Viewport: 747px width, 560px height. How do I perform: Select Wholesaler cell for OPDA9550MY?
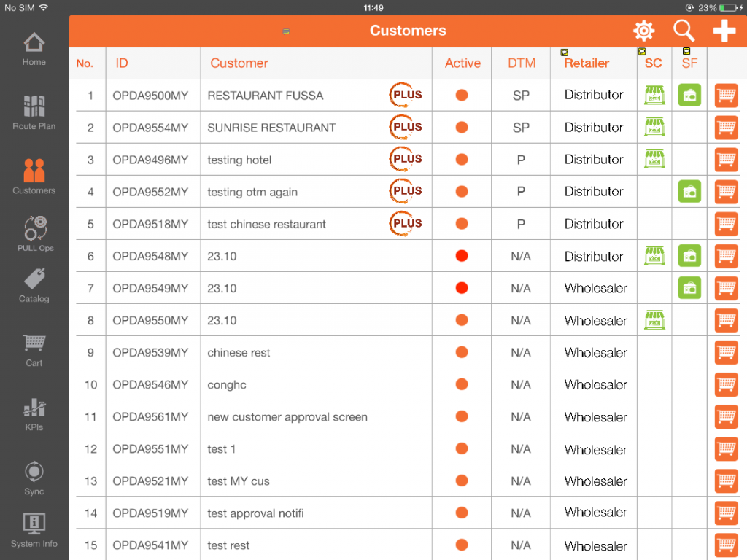(595, 321)
